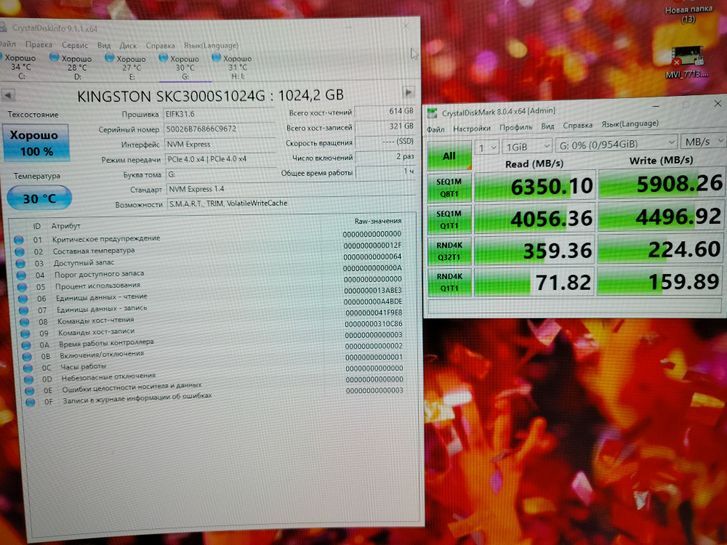This screenshot has height=545, width=727.
Task: Click the Хорошо 100% health status box
Action: coord(36,143)
